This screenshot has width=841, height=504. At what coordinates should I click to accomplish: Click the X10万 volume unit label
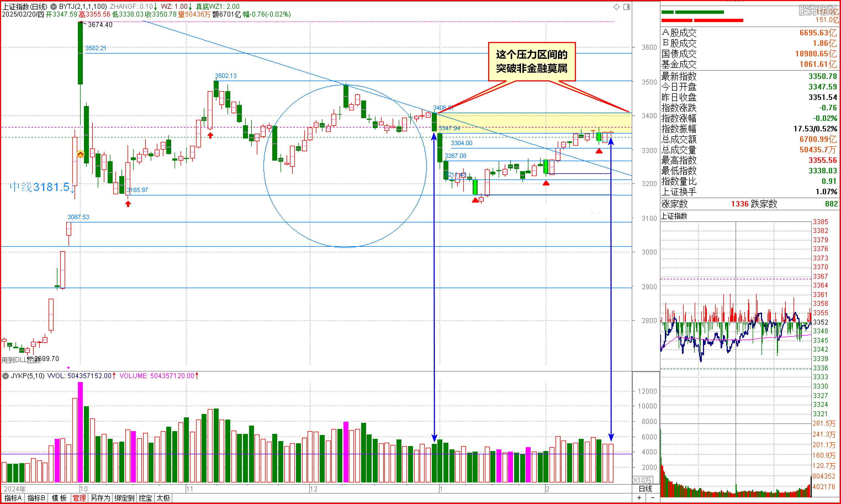coord(642,480)
